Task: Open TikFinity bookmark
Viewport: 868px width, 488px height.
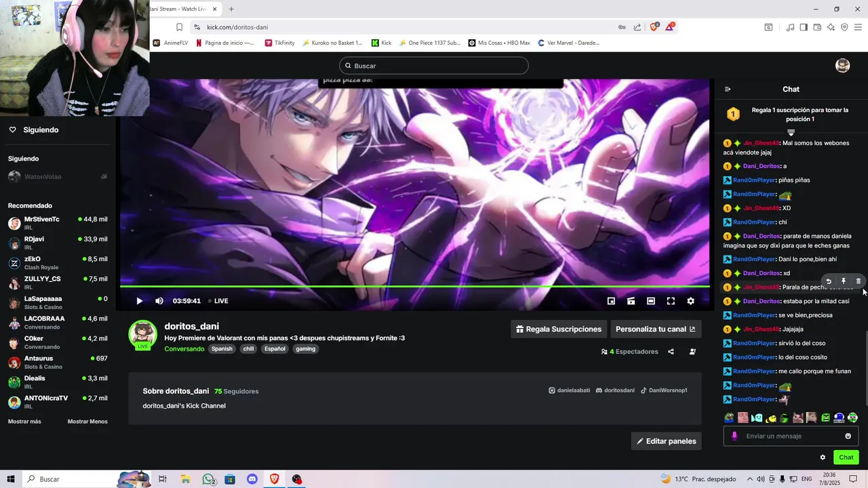Action: point(279,43)
